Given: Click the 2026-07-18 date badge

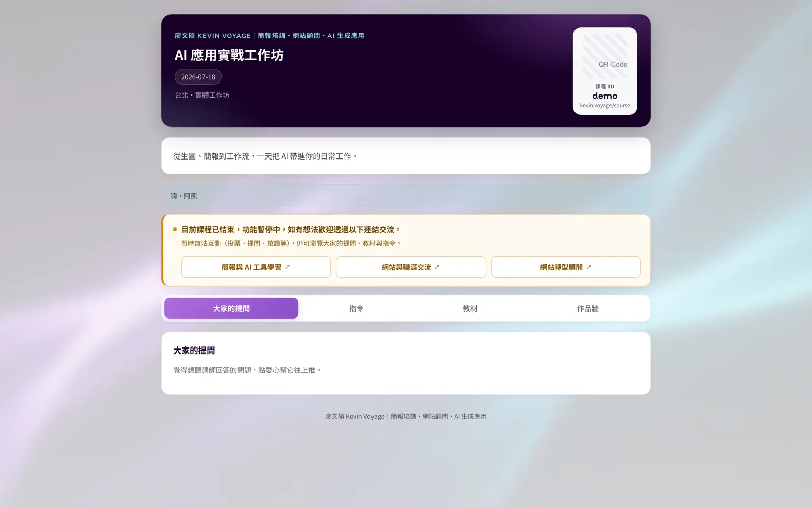Looking at the screenshot, I should pyautogui.click(x=198, y=77).
